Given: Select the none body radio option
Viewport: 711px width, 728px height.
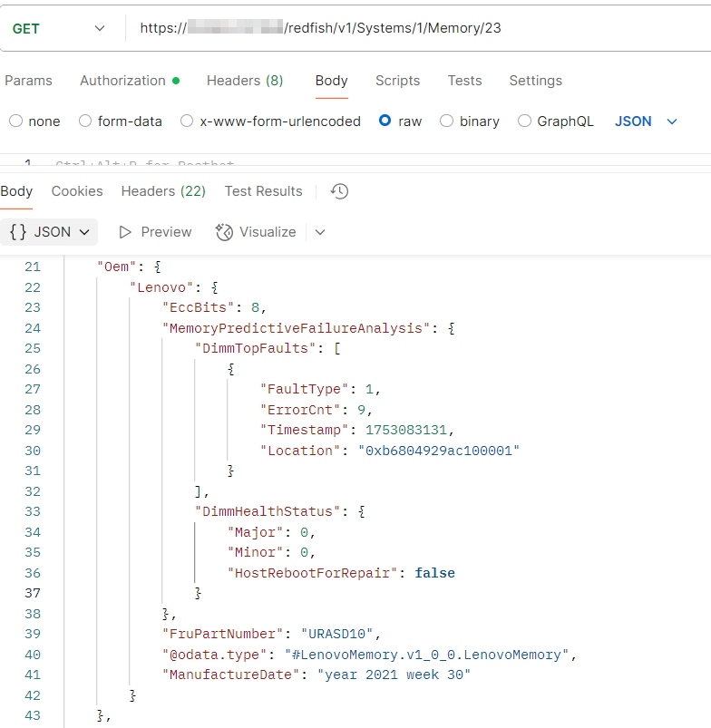Looking at the screenshot, I should 15,121.
